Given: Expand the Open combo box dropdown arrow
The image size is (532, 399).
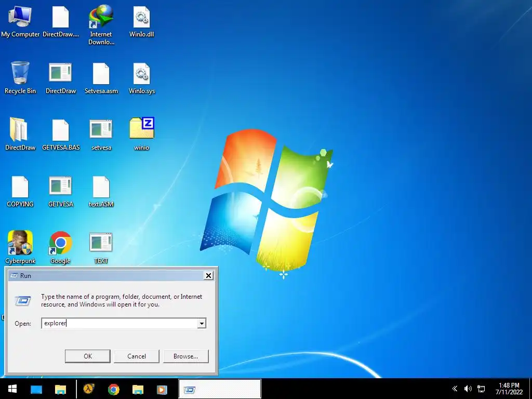Looking at the screenshot, I should pyautogui.click(x=202, y=323).
